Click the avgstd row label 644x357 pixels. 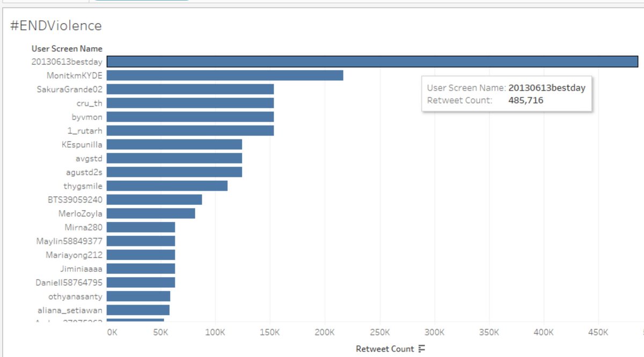(x=89, y=158)
